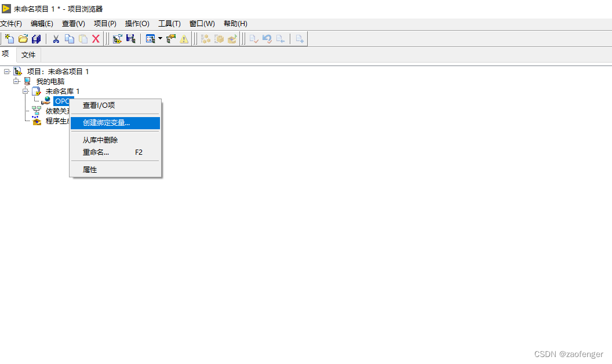Click the 程序生成规范 build specifications icon
This screenshot has width=612, height=364.
(x=37, y=121)
